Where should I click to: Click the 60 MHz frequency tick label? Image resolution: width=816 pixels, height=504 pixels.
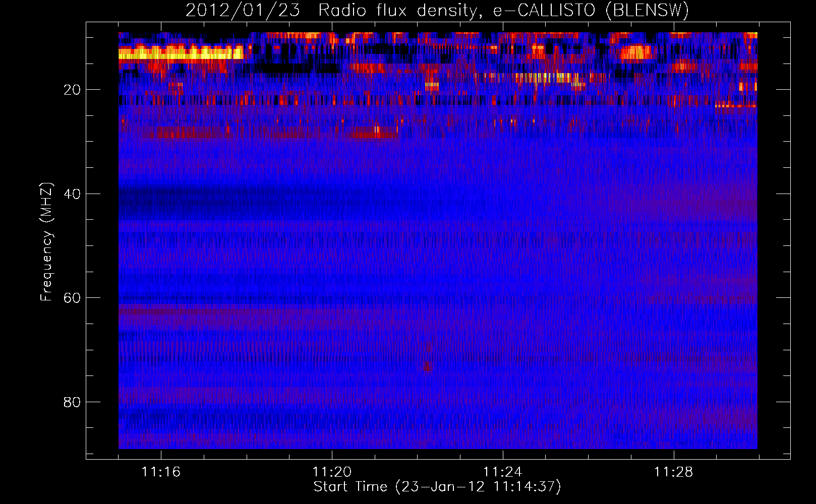click(72, 298)
